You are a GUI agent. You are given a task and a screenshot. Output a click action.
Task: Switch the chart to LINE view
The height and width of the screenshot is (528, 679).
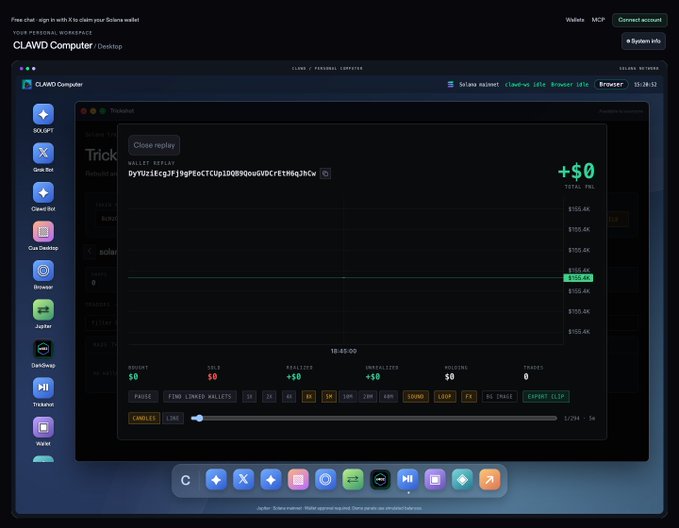point(173,418)
